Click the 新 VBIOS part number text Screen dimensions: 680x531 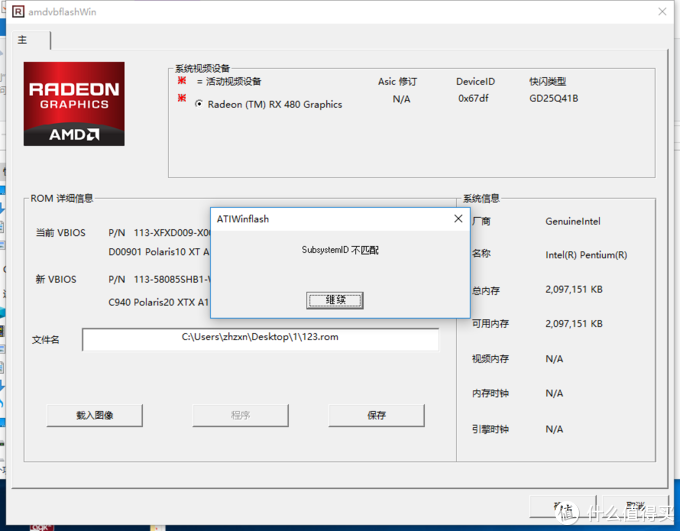coord(158,280)
